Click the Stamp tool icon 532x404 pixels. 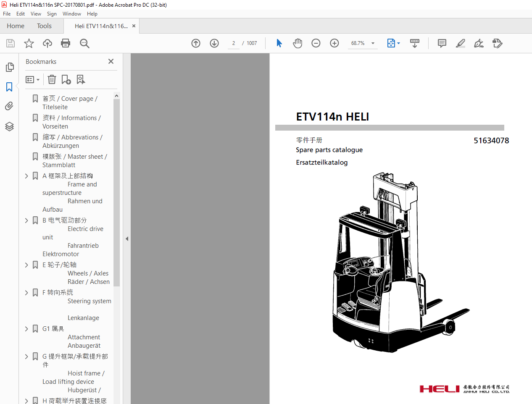[498, 43]
